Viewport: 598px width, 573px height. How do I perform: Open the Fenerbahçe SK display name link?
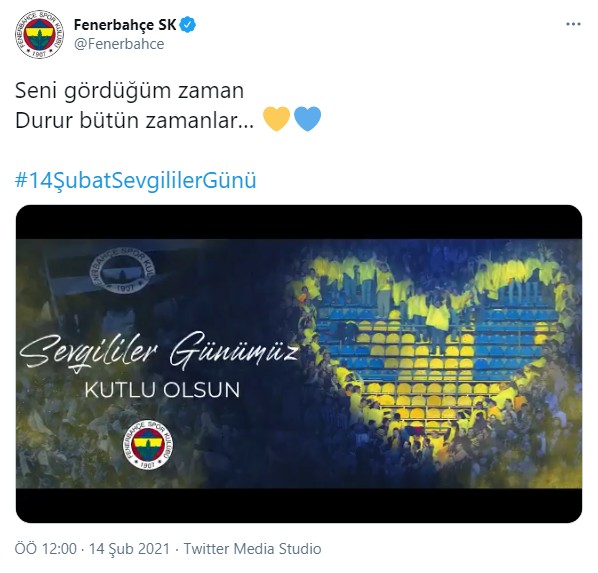(x=125, y=25)
